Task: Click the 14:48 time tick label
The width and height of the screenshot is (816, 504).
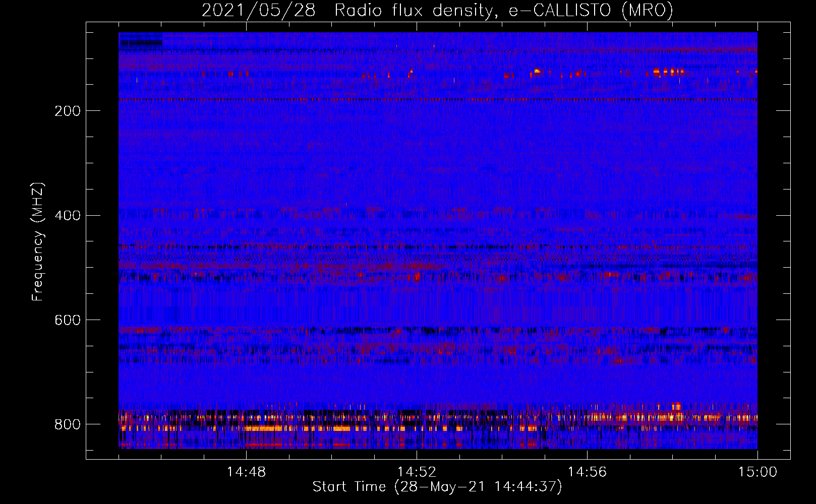Action: coord(246,472)
